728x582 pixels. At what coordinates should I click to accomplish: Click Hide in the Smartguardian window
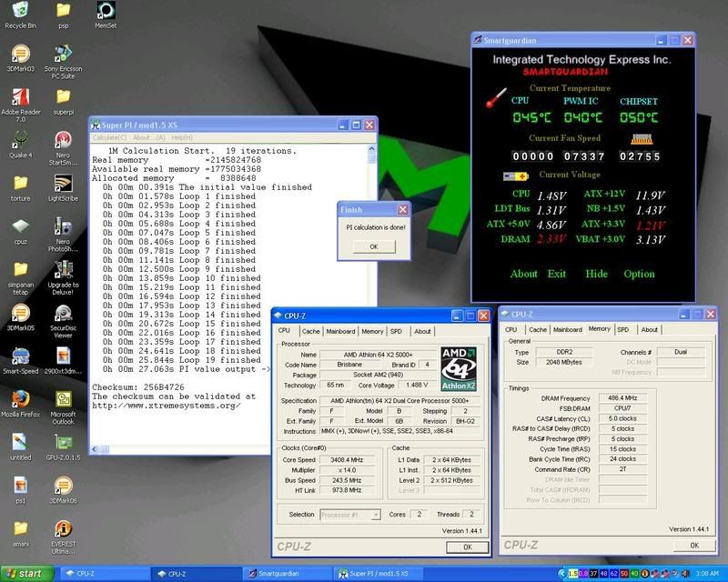[x=596, y=274]
